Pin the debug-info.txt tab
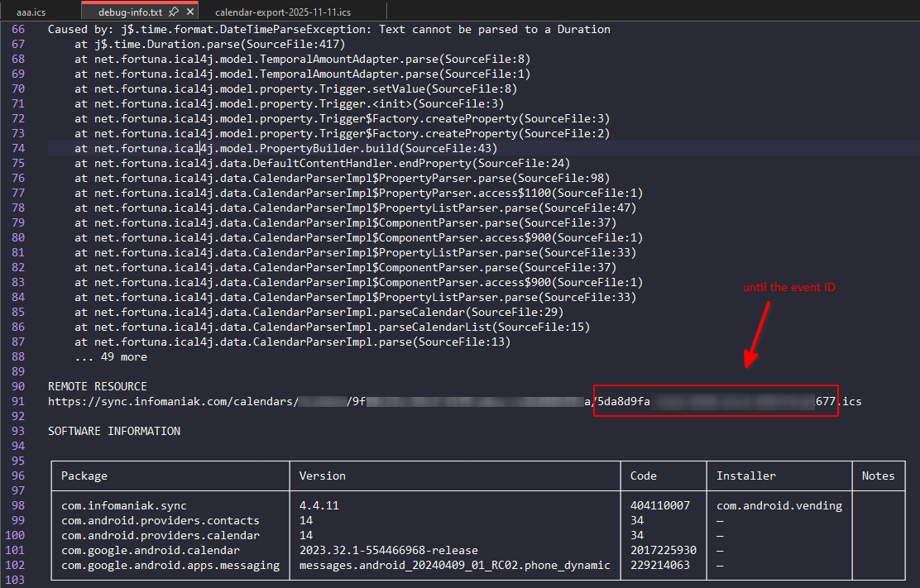 [174, 12]
